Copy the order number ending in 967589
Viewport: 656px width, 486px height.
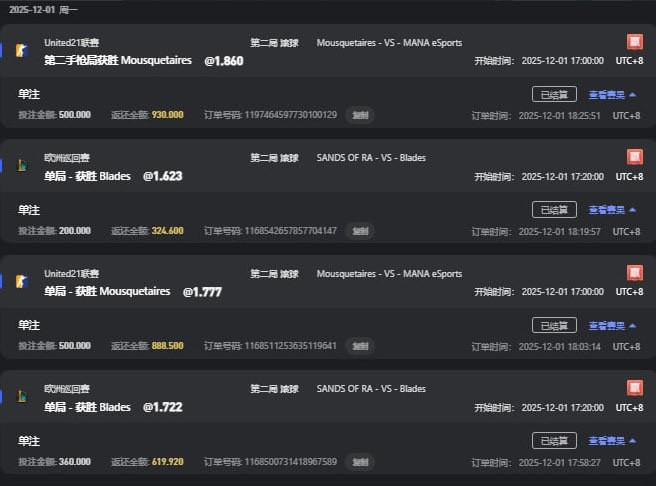click(360, 462)
